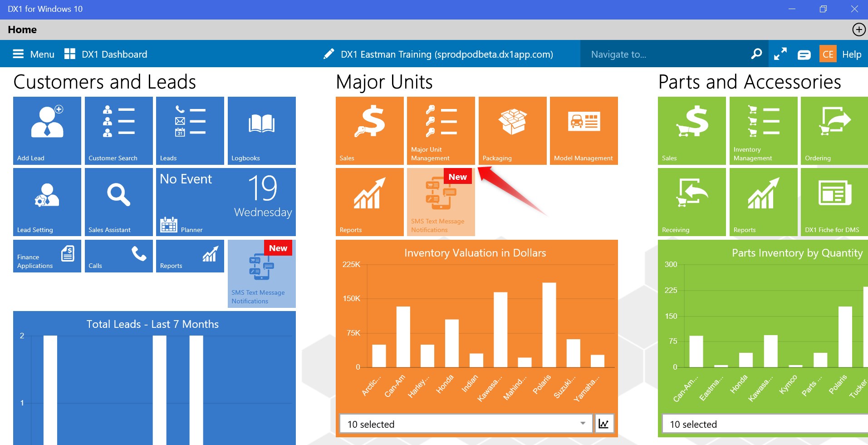This screenshot has width=868, height=445.
Task: Open orange SMS Text Message Notifications tile
Action: coord(441,202)
